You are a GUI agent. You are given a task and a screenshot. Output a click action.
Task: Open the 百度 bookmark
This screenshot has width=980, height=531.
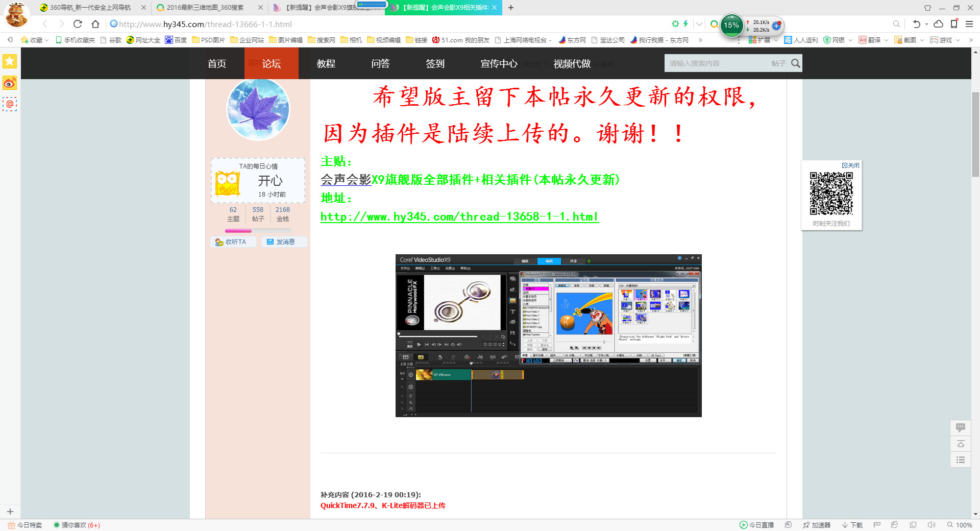(x=176, y=40)
